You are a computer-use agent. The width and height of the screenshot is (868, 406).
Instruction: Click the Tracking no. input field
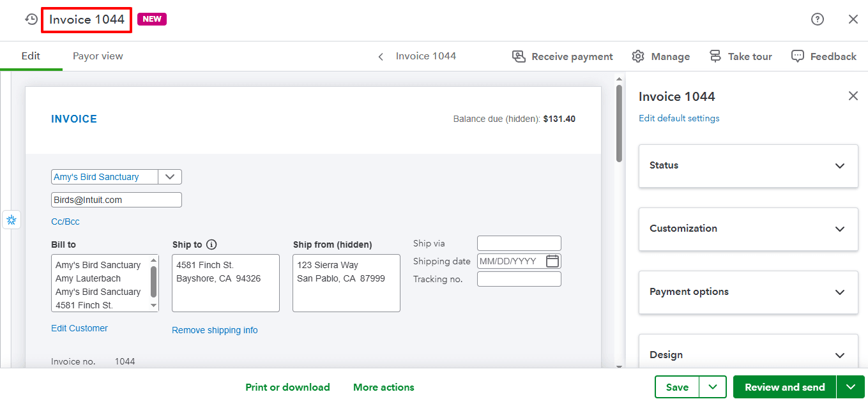tap(519, 279)
